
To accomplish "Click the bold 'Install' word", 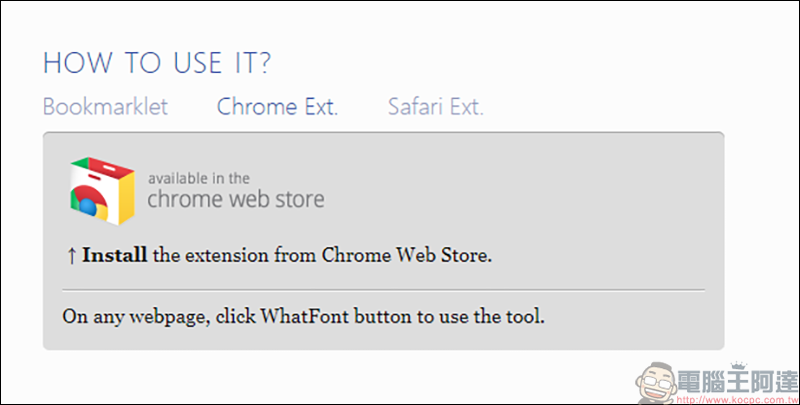I will click(115, 255).
